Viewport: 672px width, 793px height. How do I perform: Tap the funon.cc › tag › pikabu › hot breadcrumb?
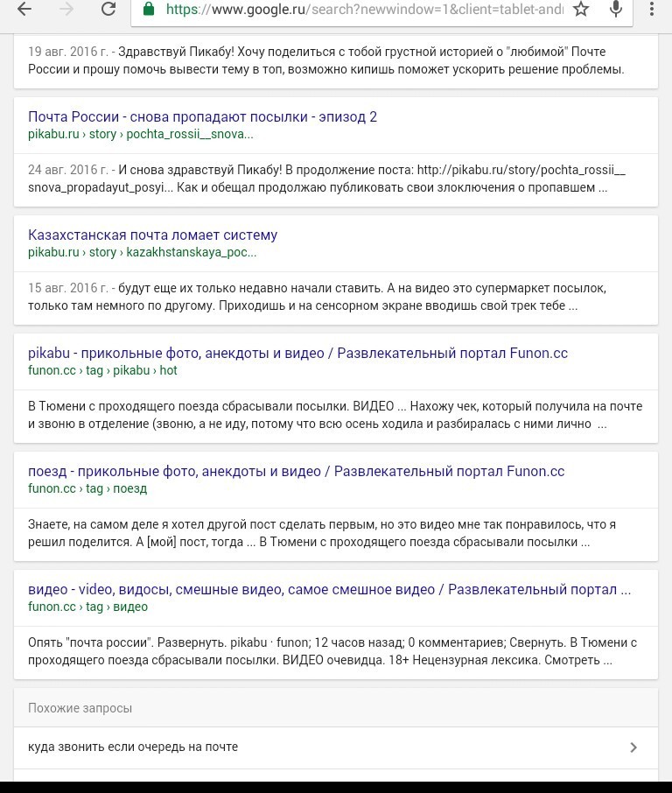(102, 370)
